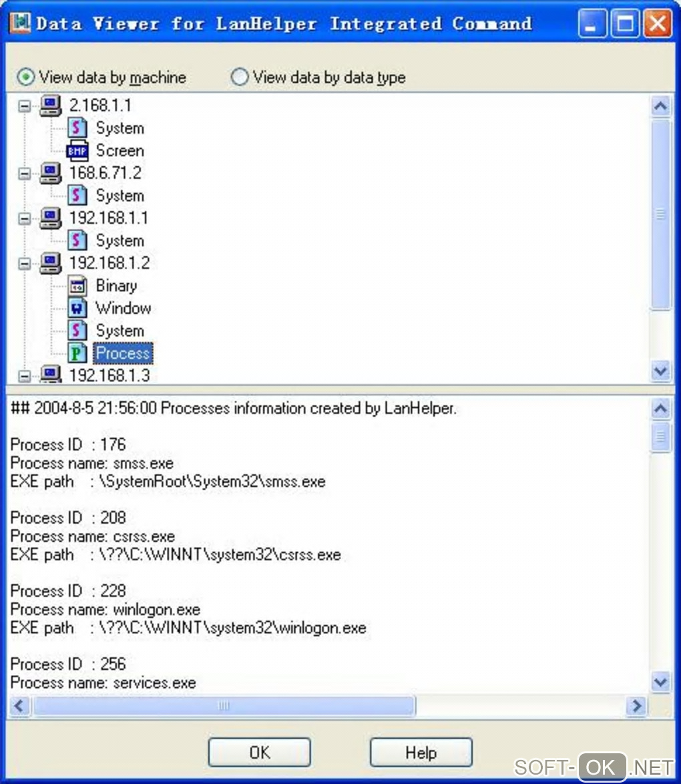Click the text 'Process name: services.exe'
The width and height of the screenshot is (681, 784).
pyautogui.click(x=103, y=682)
